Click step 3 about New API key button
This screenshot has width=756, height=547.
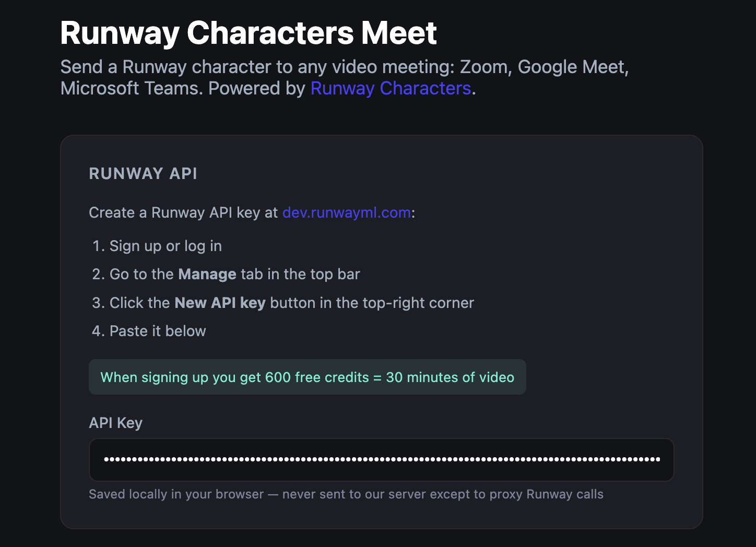pyautogui.click(x=282, y=303)
